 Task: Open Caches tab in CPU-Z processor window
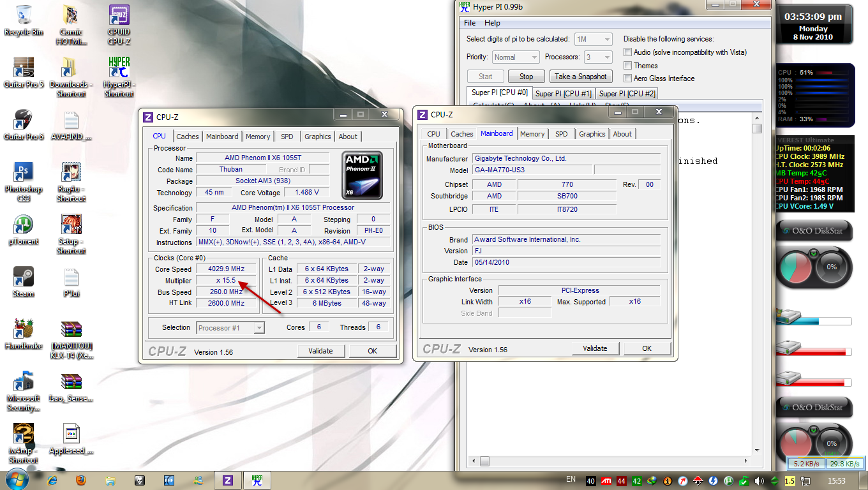coord(188,137)
